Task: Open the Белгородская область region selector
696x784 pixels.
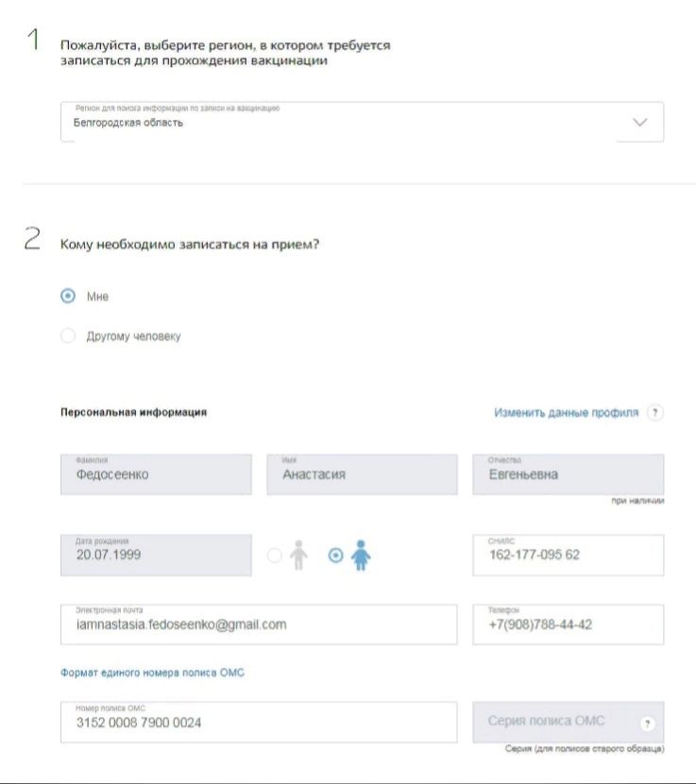Action: tap(340, 123)
